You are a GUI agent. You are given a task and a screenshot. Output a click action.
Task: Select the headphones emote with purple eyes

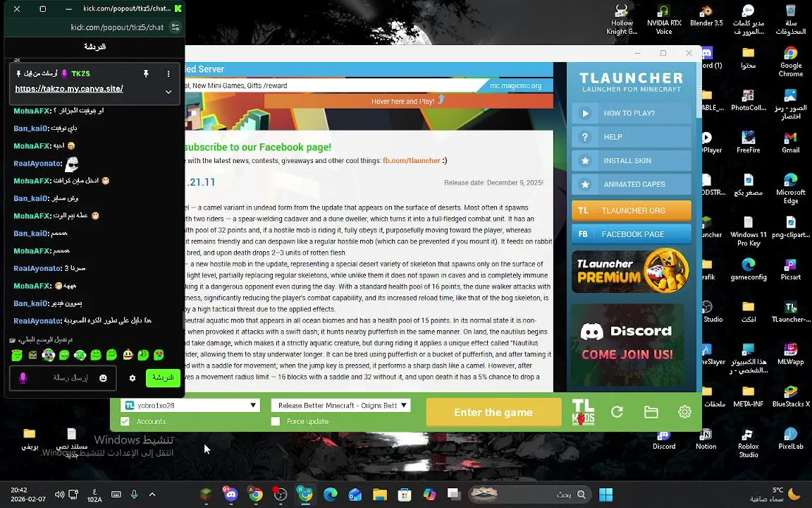point(49,355)
